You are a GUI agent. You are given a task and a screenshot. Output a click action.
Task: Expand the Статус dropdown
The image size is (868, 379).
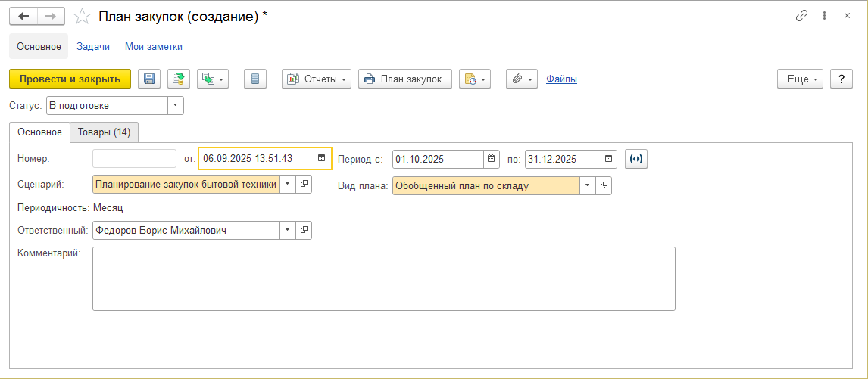[176, 106]
